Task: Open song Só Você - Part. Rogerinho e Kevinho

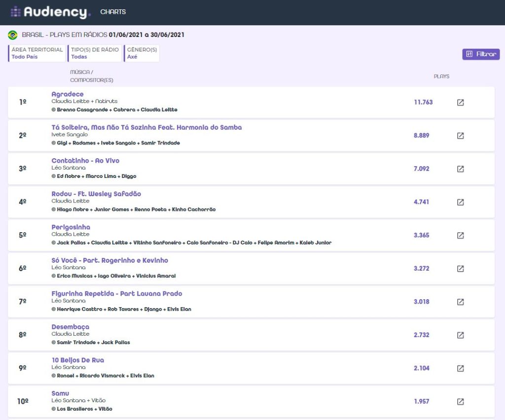Action: [110, 260]
